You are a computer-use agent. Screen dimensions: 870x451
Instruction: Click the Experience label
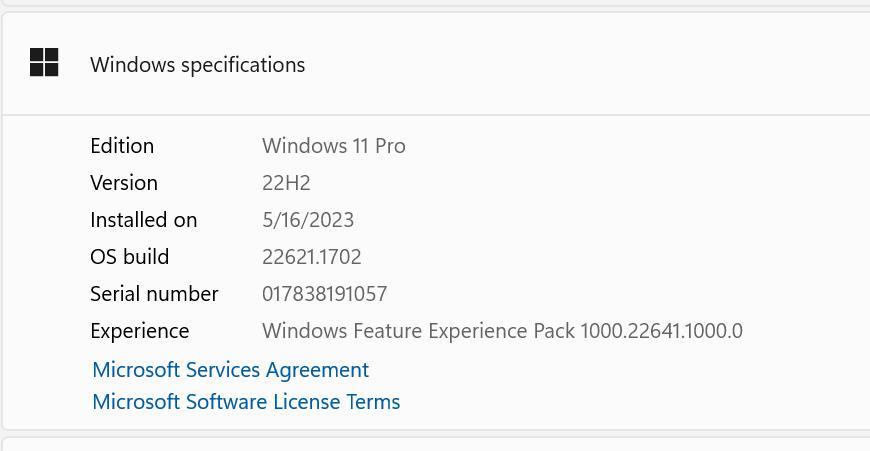[139, 331]
